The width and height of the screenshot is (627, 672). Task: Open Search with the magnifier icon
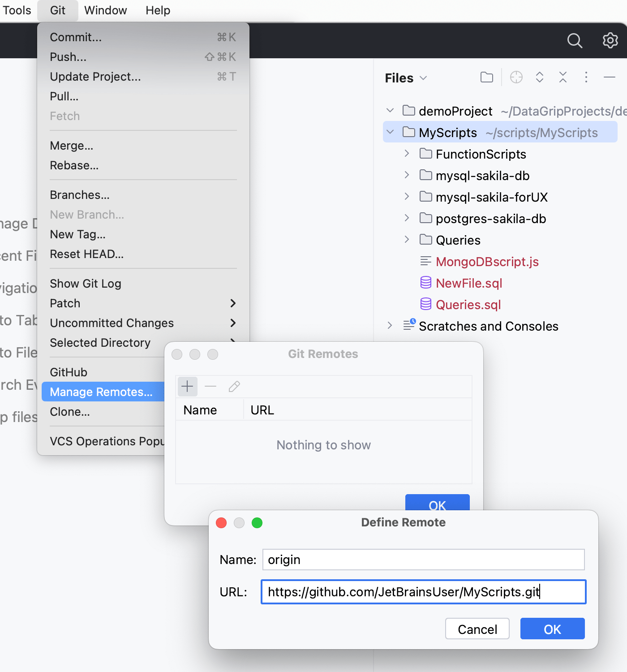tap(575, 40)
